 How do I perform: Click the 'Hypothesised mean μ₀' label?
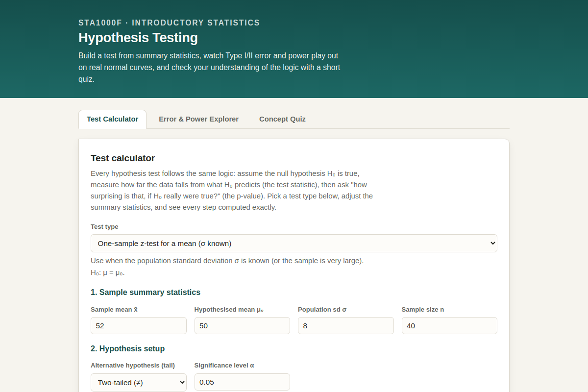229,309
